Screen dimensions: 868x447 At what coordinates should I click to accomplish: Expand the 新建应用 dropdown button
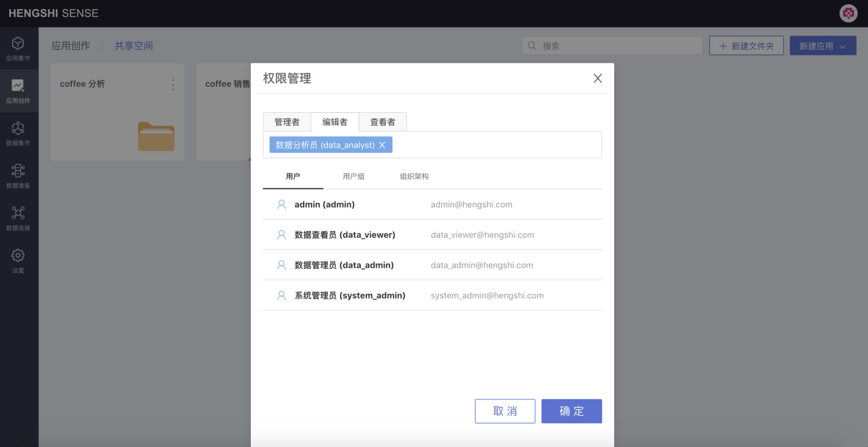[x=823, y=46]
